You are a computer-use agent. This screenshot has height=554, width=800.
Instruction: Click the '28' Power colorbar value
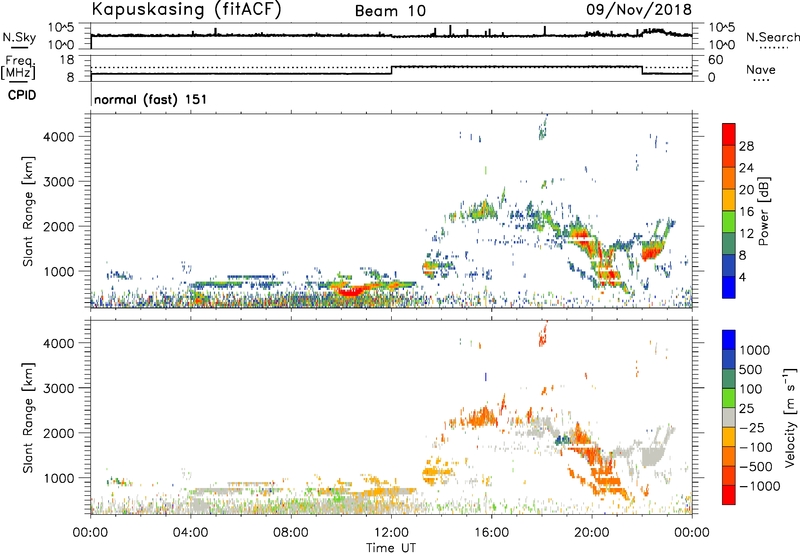[x=746, y=146]
